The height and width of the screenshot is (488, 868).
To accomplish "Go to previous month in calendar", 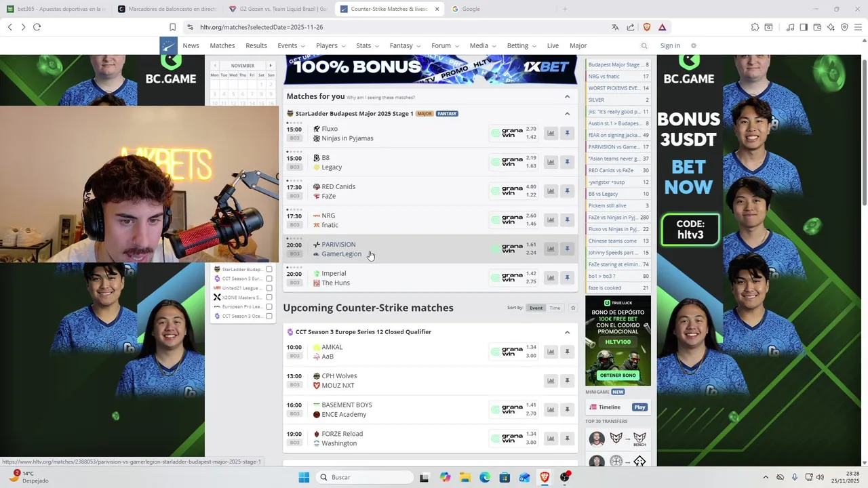I will tap(215, 66).
